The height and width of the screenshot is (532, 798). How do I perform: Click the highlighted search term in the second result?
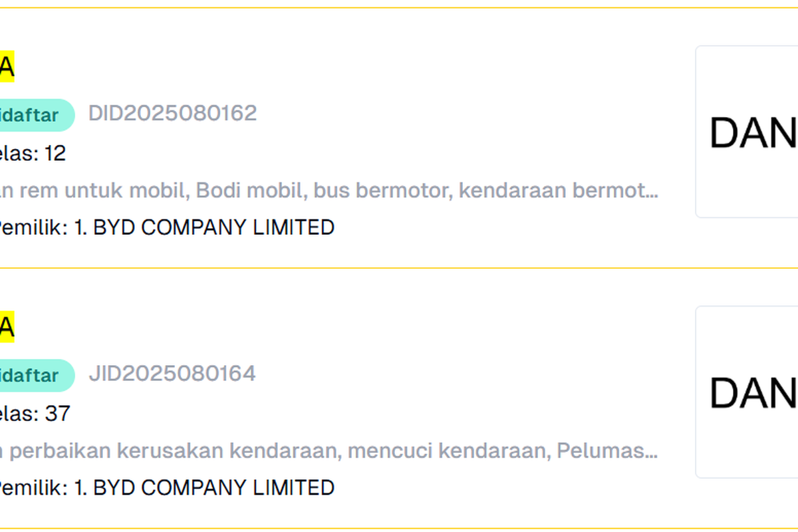(x=8, y=326)
